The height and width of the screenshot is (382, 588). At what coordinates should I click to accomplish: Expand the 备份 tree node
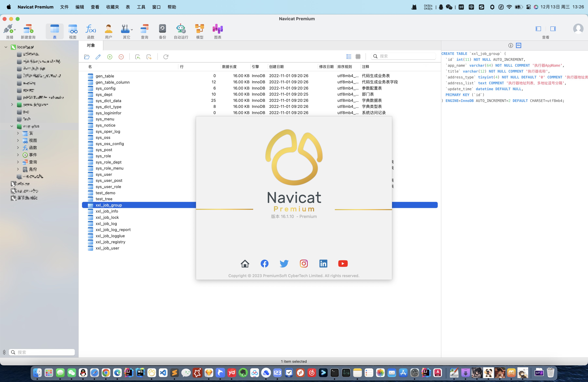pyautogui.click(x=18, y=169)
